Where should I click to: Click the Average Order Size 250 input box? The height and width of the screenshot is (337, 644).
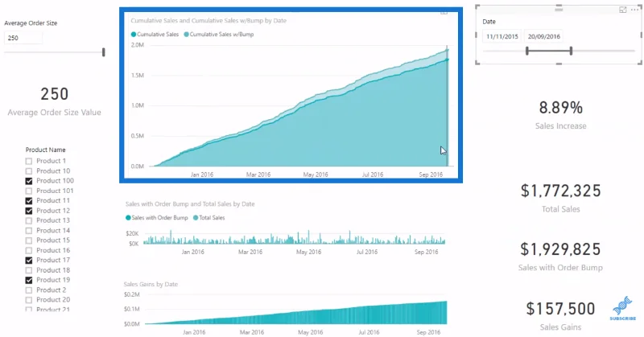click(23, 38)
